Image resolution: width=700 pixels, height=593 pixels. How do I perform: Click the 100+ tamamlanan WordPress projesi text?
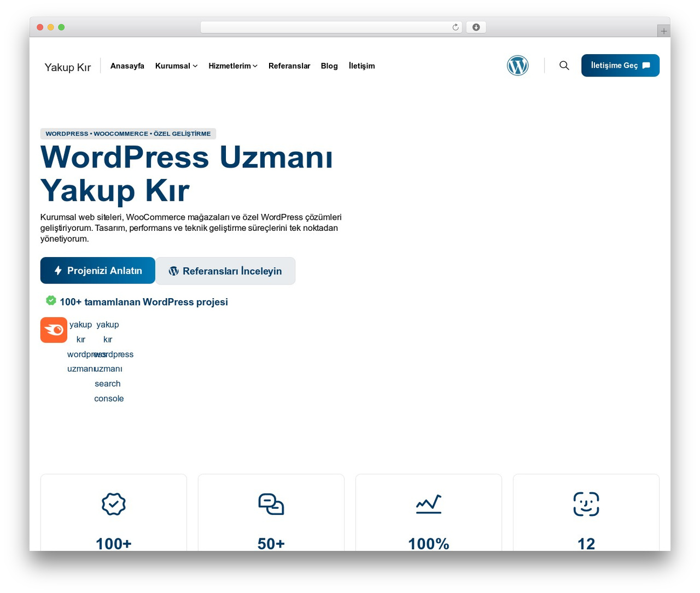[x=144, y=302]
